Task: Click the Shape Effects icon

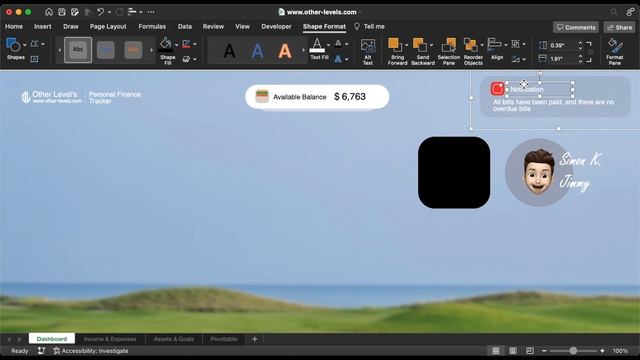Action: (187, 59)
